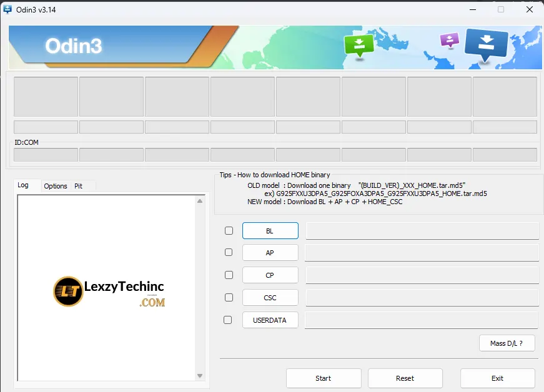The image size is (544, 392).
Task: Click the purple download icon in banner
Action: [450, 40]
